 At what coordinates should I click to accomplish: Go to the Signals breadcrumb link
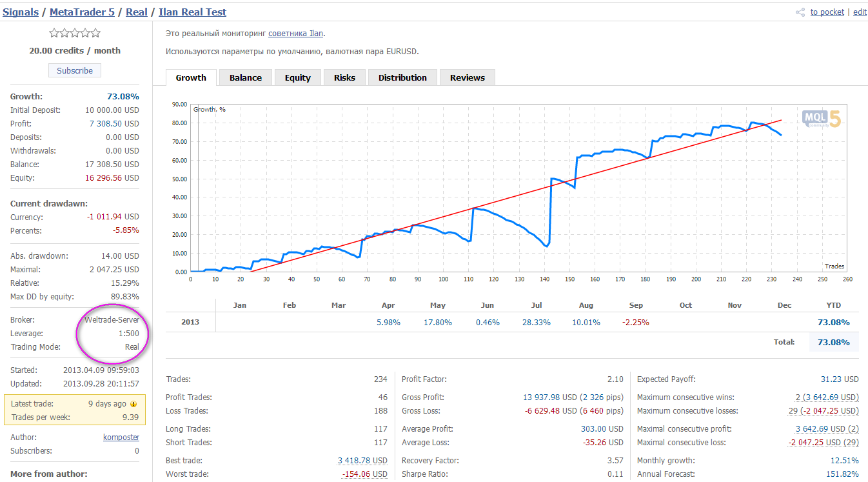pyautogui.click(x=21, y=12)
